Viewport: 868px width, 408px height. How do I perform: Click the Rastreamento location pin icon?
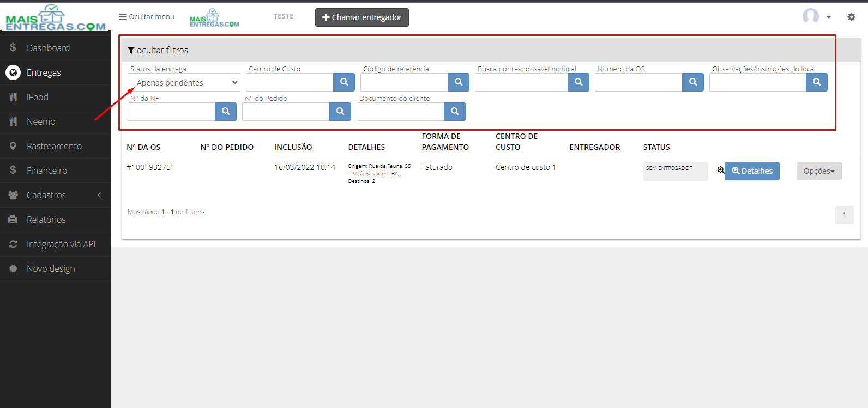[13, 146]
